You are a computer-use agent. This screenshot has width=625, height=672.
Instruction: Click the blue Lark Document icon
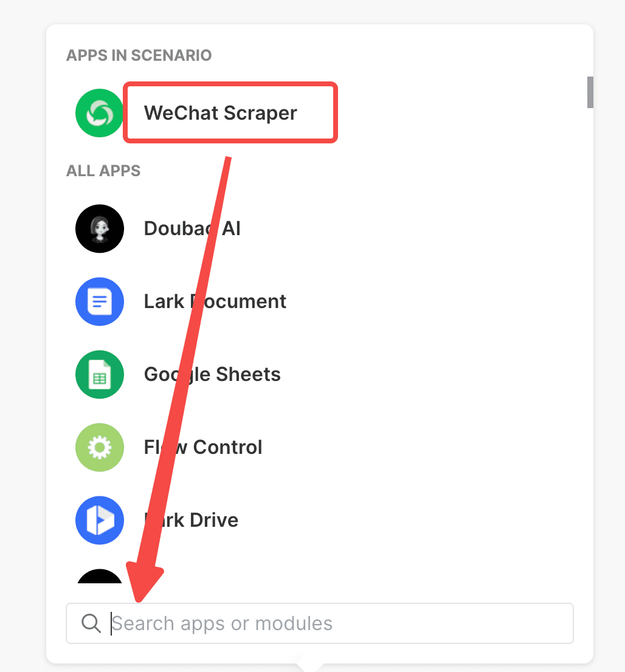(x=100, y=302)
